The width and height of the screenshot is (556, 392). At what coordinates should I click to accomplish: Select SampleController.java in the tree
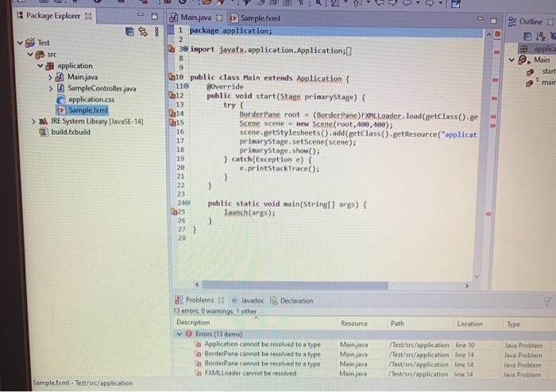[x=102, y=89]
